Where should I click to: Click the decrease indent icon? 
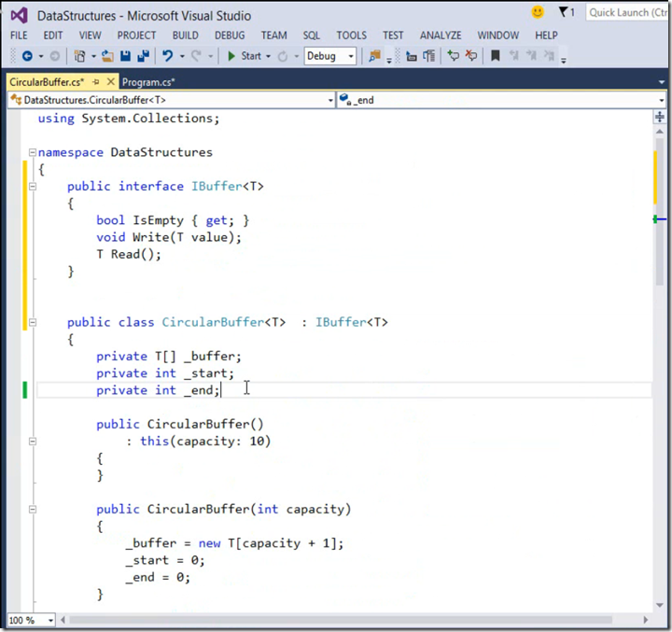pos(412,56)
